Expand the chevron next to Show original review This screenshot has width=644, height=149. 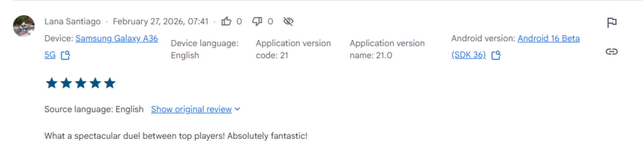pyautogui.click(x=237, y=109)
